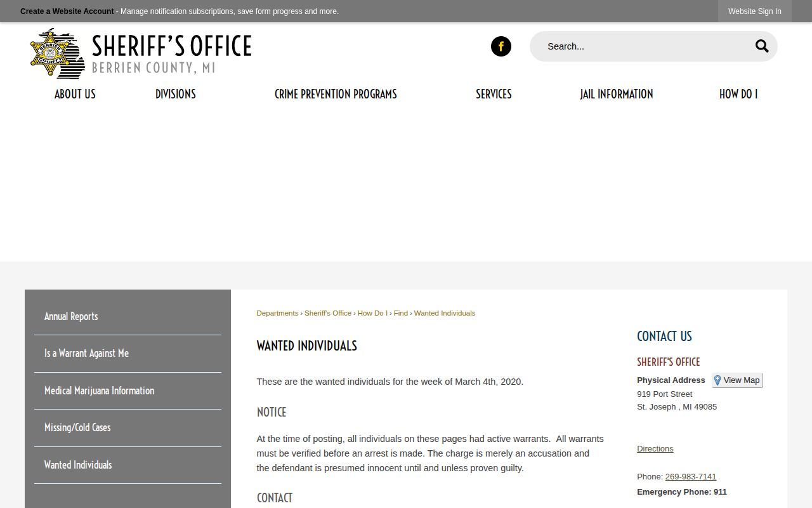The height and width of the screenshot is (508, 812).
Task: Click Sheriff's Office breadcrumb link
Action: click(x=328, y=313)
